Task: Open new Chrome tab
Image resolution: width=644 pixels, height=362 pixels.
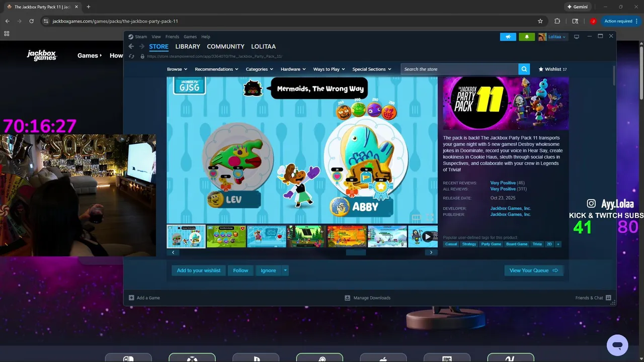Action: pos(89,7)
